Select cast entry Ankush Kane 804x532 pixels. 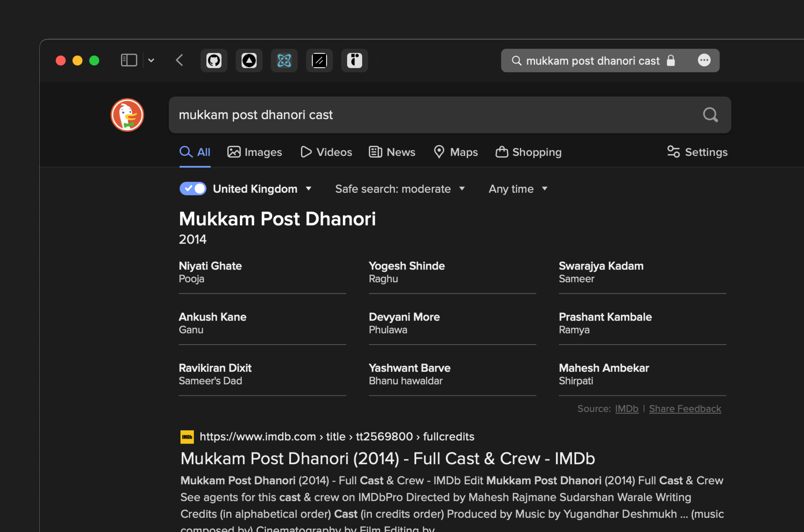coord(263,323)
